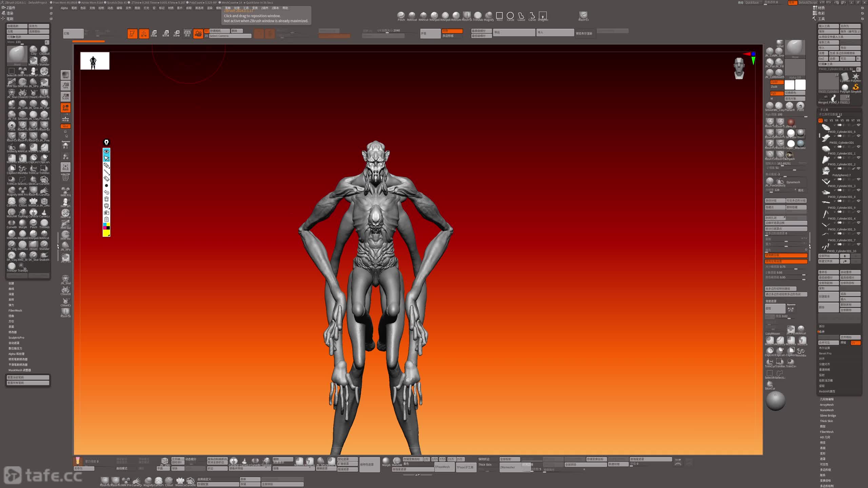Select the DamStandard brush
This screenshot has height=488, width=868.
[23, 245]
